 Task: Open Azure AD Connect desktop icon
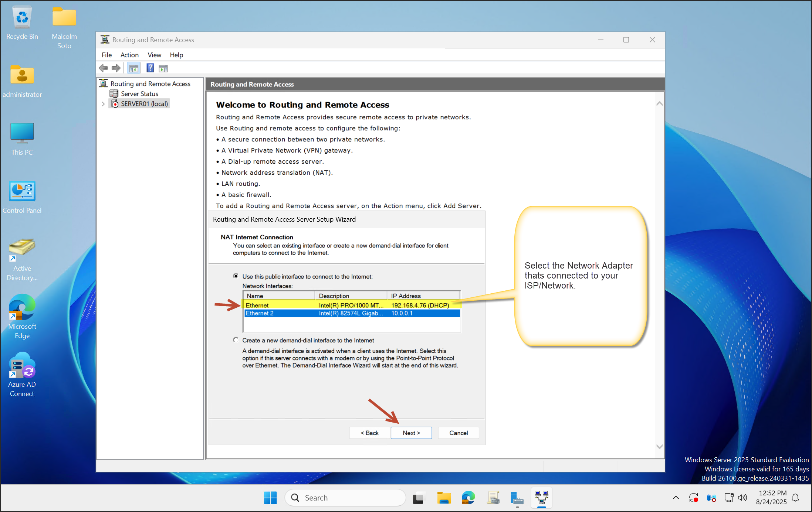click(x=22, y=374)
